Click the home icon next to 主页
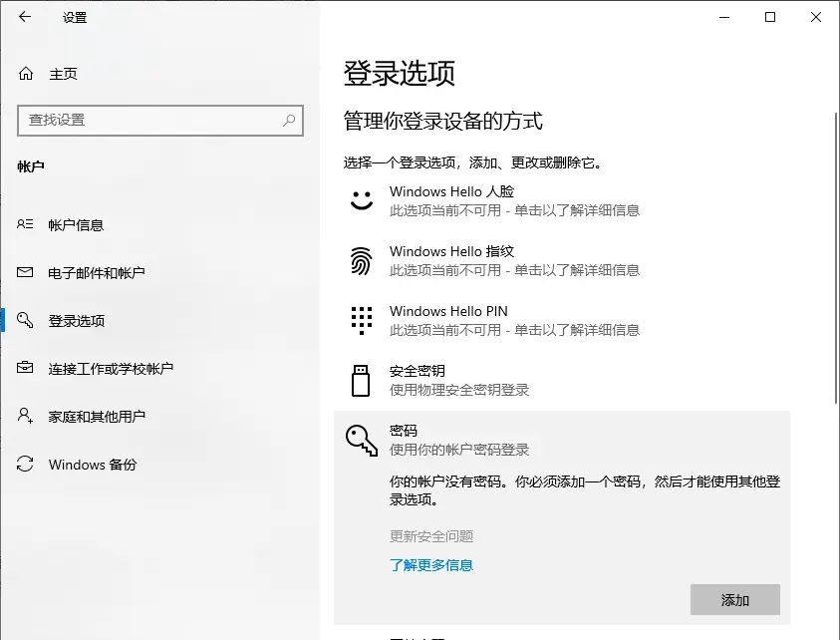The image size is (840, 640). coord(26,74)
